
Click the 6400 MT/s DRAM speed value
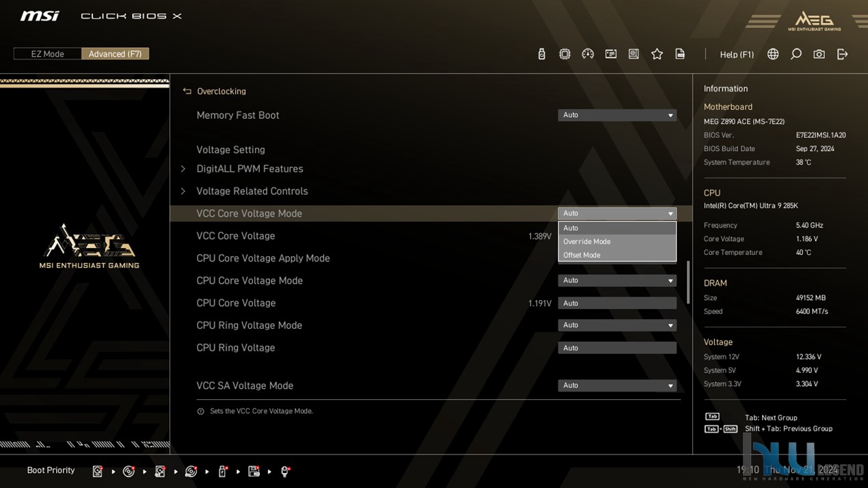pos(812,312)
